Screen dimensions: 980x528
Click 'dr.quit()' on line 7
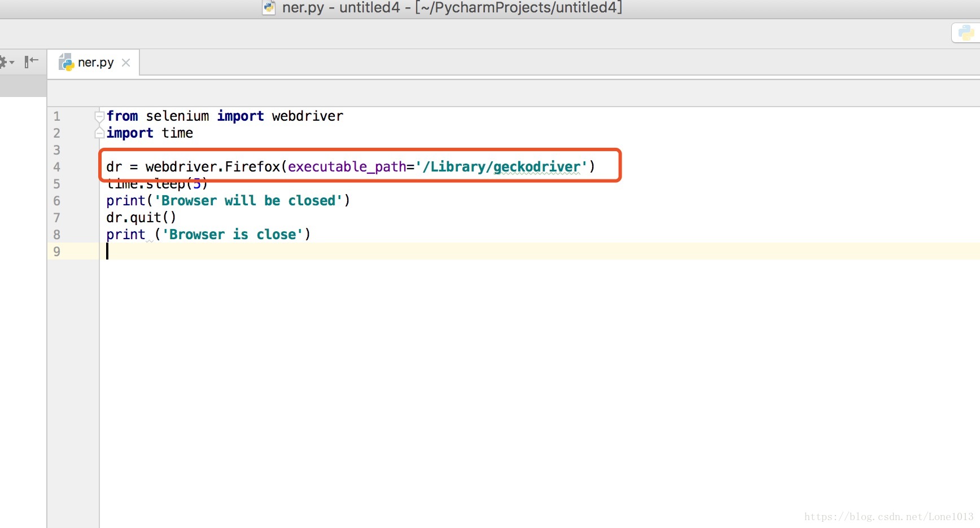coord(141,218)
